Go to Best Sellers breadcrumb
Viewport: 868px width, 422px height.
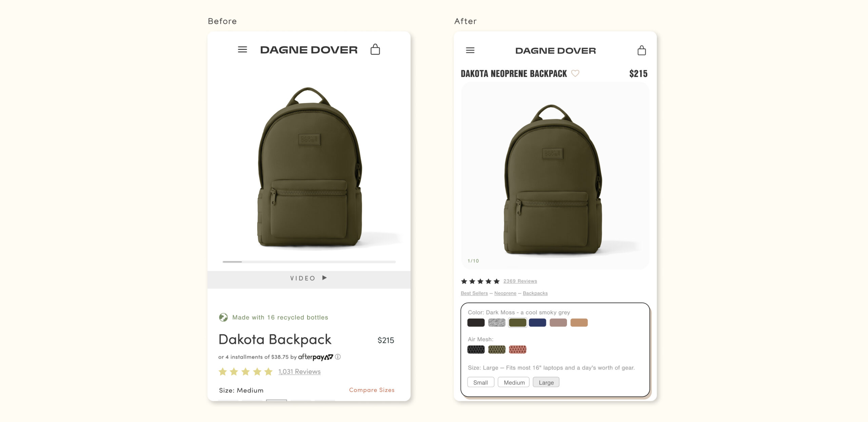coord(474,293)
